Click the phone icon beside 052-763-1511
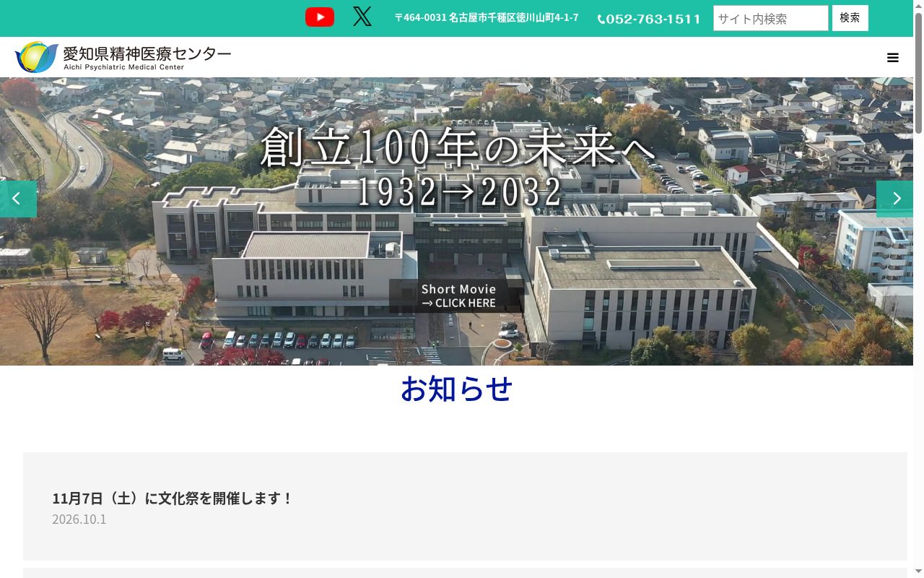924x578 pixels. (601, 20)
